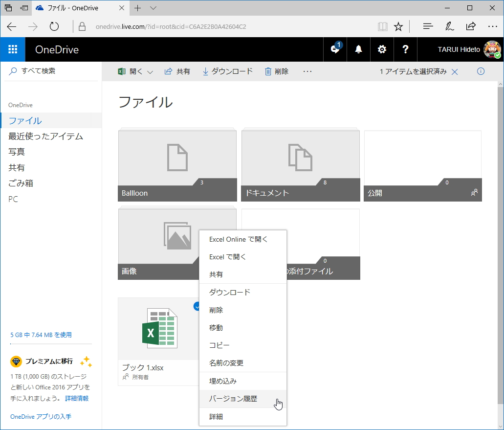This screenshot has width=504, height=430.
Task: Click the Help question mark icon
Action: [405, 49]
